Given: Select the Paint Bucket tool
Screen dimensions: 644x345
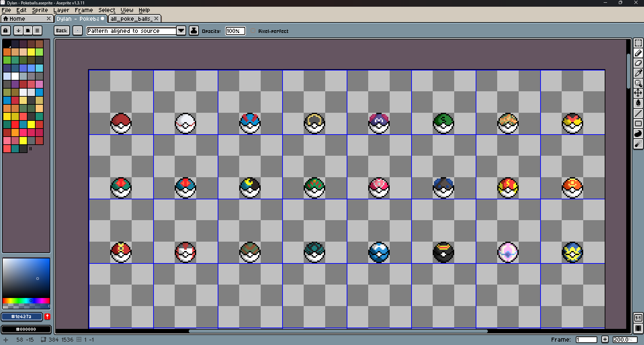Looking at the screenshot, I should pos(638,103).
